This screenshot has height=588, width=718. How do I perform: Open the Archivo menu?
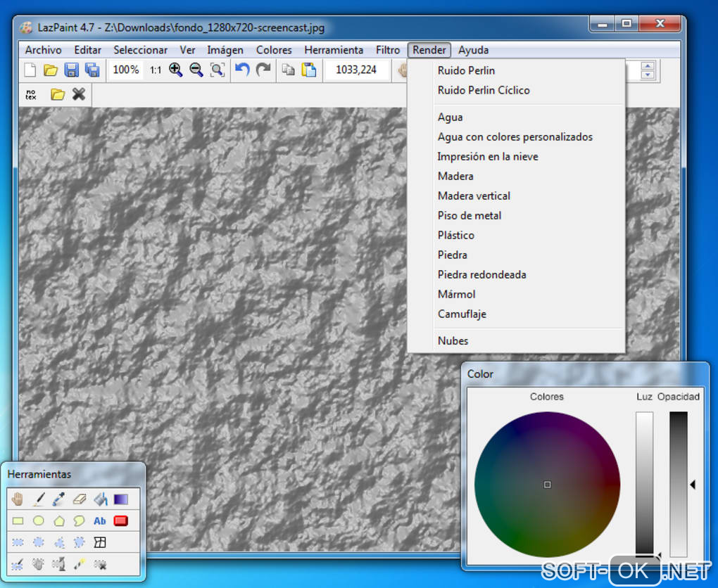point(43,50)
